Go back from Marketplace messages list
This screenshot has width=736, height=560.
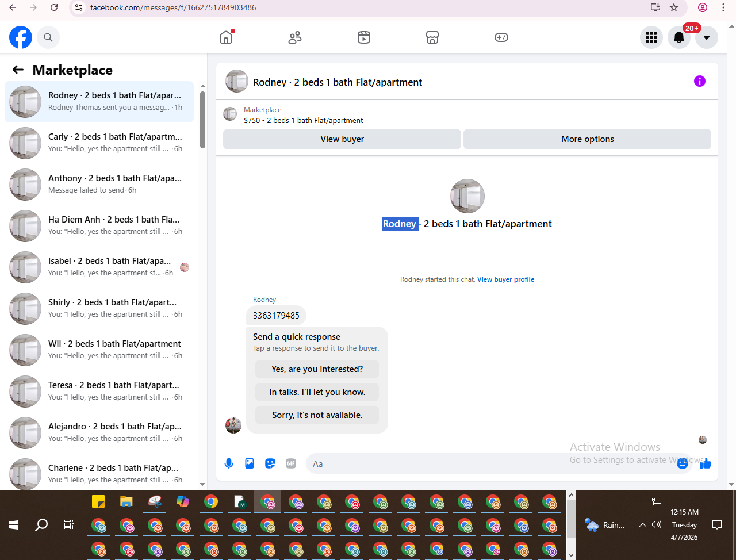pos(18,70)
